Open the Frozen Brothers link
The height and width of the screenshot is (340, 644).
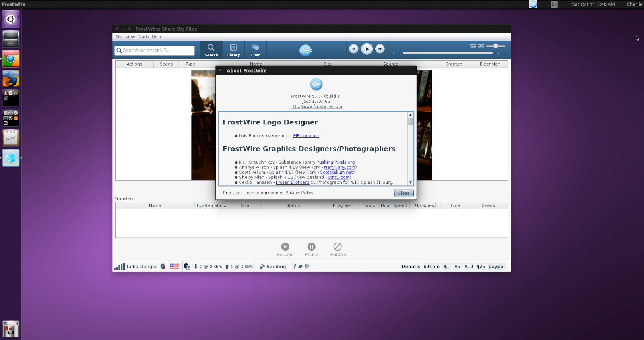click(292, 182)
